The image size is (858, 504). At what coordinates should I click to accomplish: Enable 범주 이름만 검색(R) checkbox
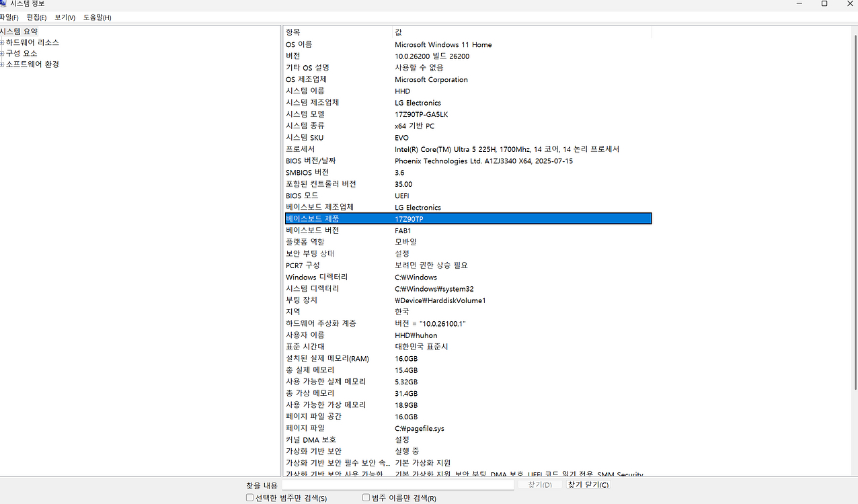pos(366,497)
